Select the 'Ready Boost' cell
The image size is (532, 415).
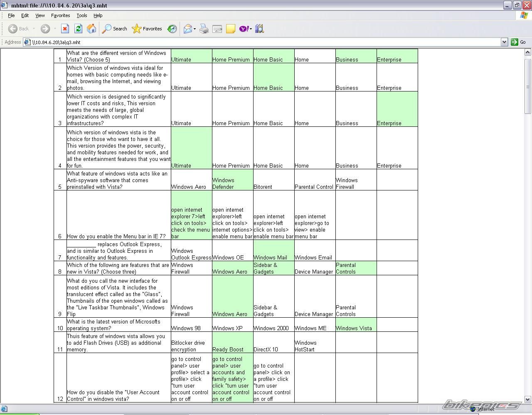[233, 342]
